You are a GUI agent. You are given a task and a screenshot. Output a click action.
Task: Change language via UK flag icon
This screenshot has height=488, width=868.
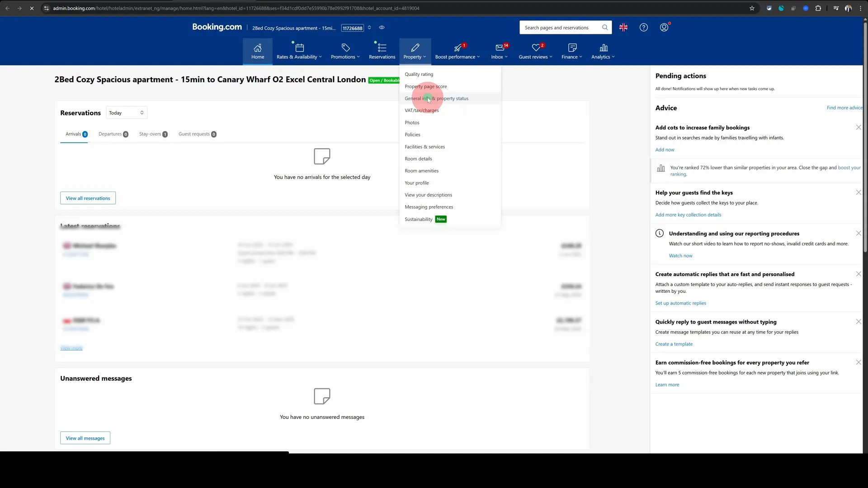pos(623,28)
